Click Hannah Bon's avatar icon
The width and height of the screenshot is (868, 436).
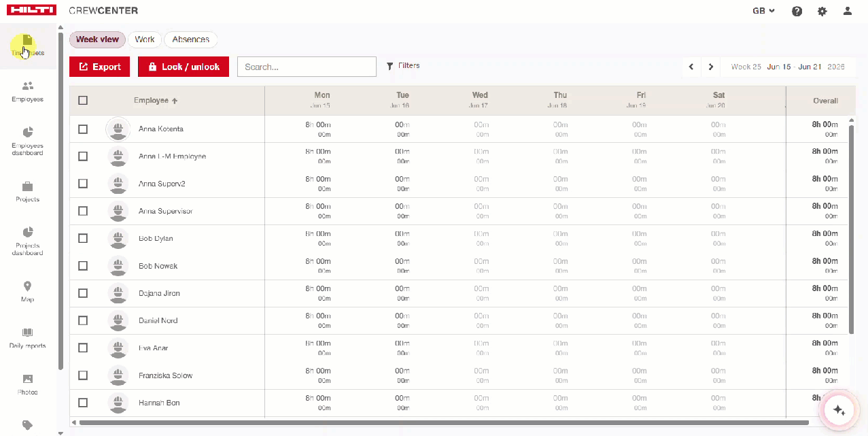click(118, 403)
